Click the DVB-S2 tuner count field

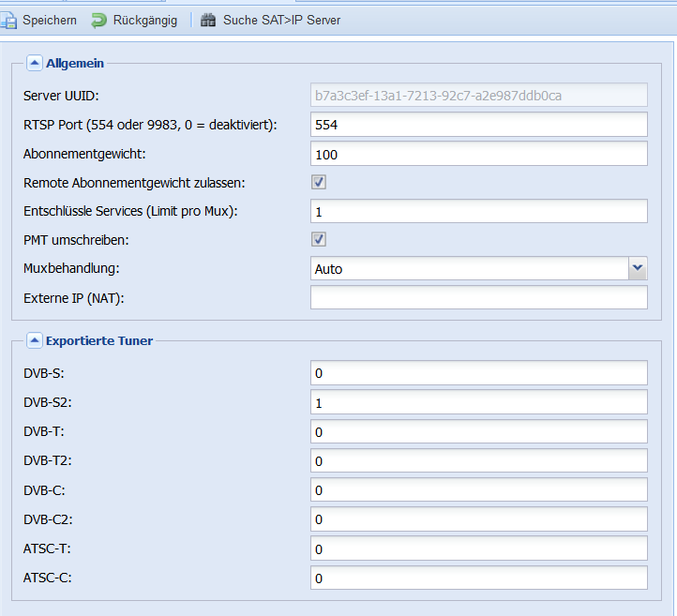(479, 402)
